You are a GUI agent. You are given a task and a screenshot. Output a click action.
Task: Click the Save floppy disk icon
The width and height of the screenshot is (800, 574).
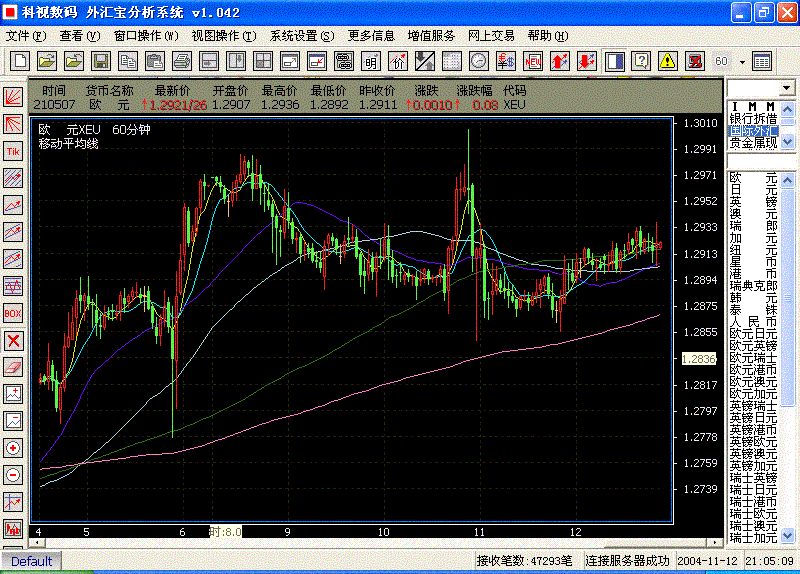101,61
